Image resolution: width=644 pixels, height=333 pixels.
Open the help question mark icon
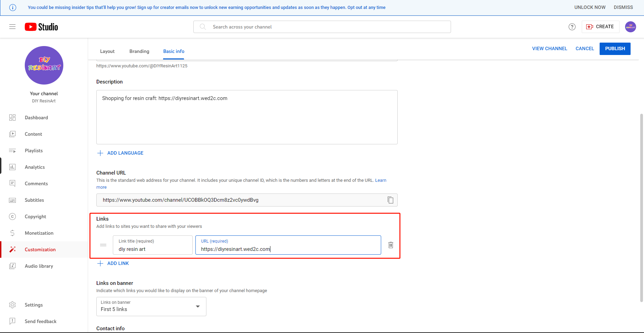(x=572, y=27)
